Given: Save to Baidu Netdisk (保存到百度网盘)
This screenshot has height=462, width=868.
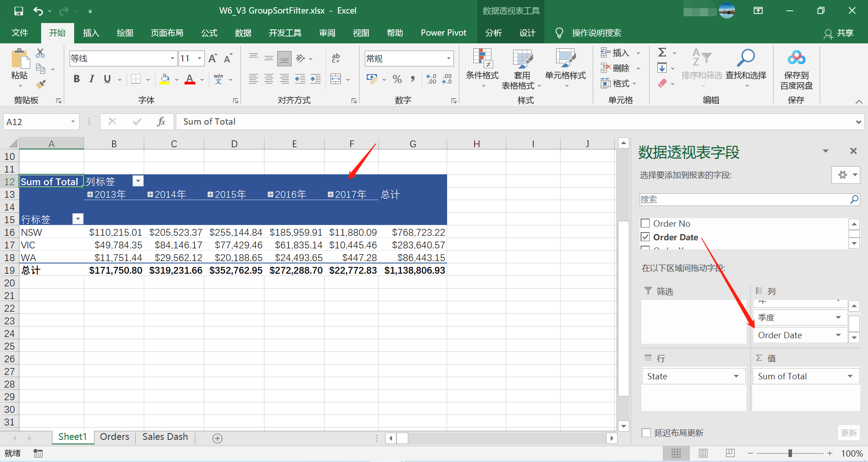Looking at the screenshot, I should pyautogui.click(x=796, y=68).
